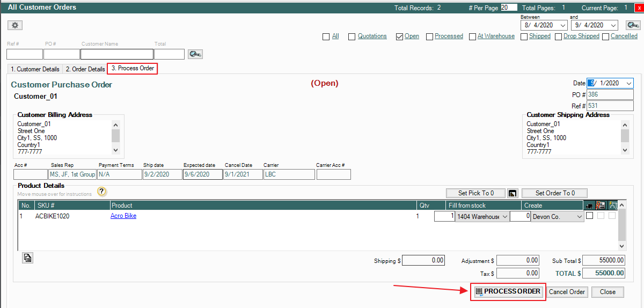Open the Acro Bike product link
Viewport: 644px width, 308px height.
coord(123,216)
